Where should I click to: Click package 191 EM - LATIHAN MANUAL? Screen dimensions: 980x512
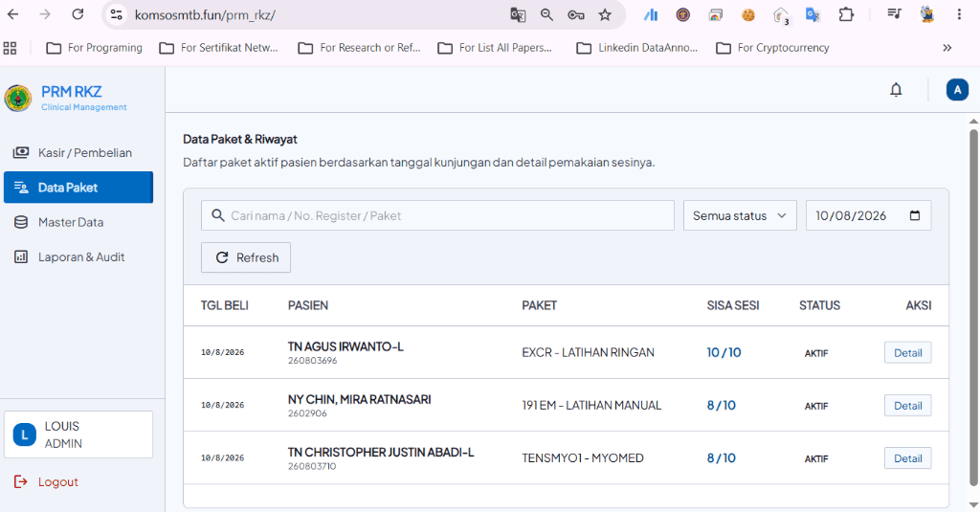[591, 405]
